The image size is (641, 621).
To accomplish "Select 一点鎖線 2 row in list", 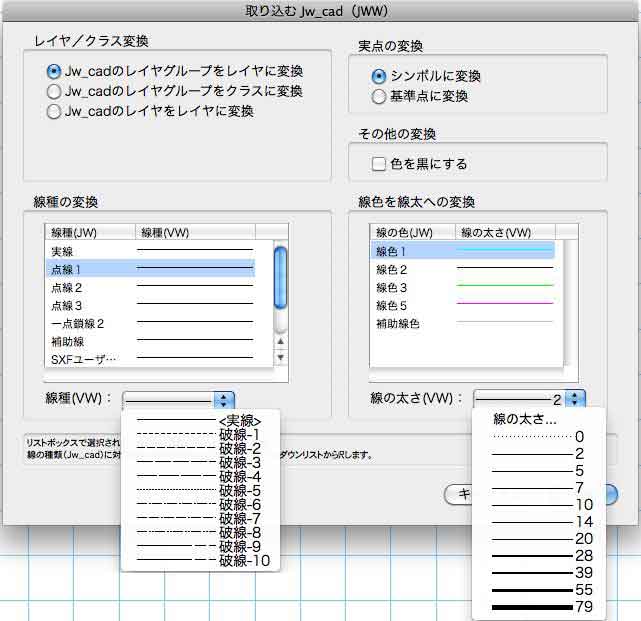I will (150, 323).
